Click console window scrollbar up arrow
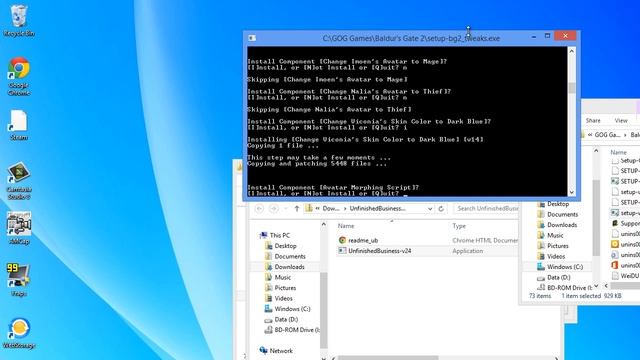640x360 pixels. (x=571, y=51)
